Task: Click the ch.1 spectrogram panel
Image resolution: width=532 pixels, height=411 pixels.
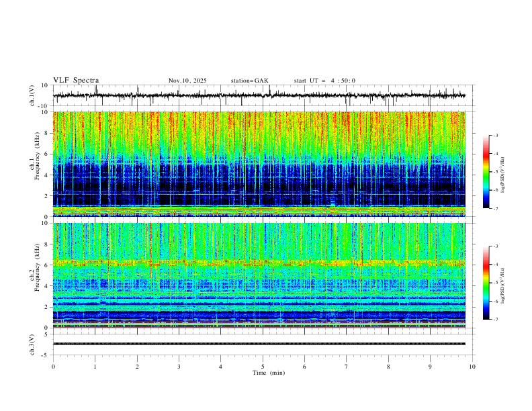Action: point(259,164)
